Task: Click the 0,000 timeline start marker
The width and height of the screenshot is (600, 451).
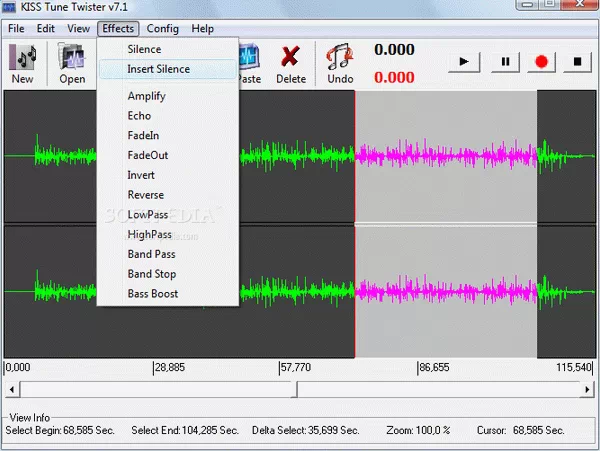Action: (18, 368)
